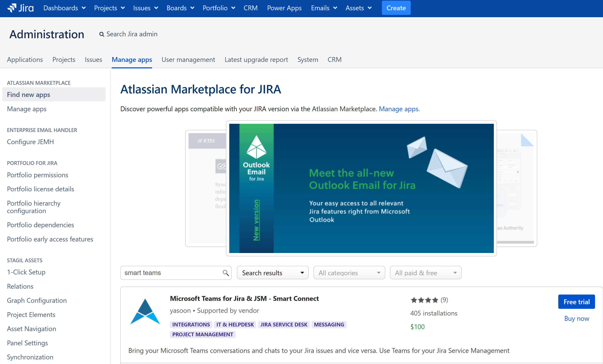The image size is (603, 364).
Task: Open Configure JEMH in the sidebar
Action: click(30, 142)
